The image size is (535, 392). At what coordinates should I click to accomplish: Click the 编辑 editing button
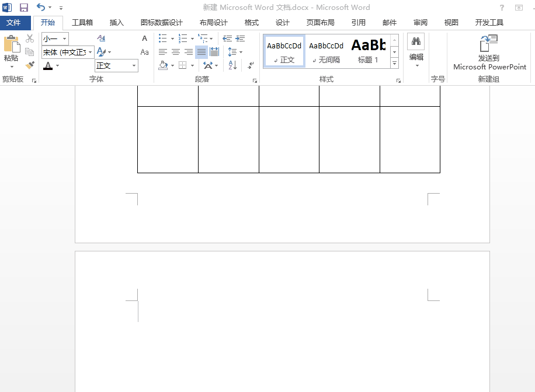pos(416,50)
